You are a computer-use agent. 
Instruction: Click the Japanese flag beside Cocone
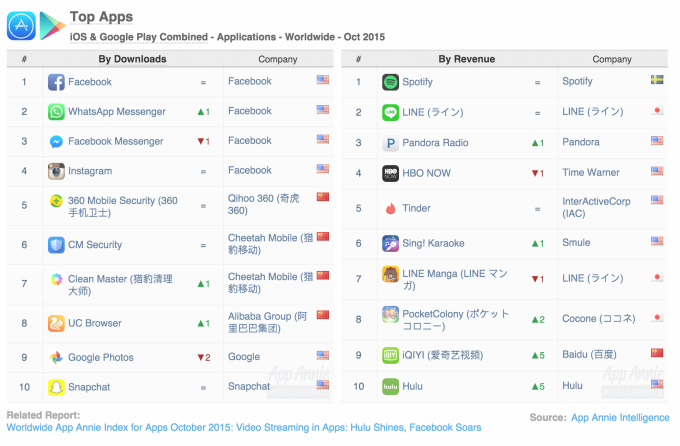[x=657, y=318]
